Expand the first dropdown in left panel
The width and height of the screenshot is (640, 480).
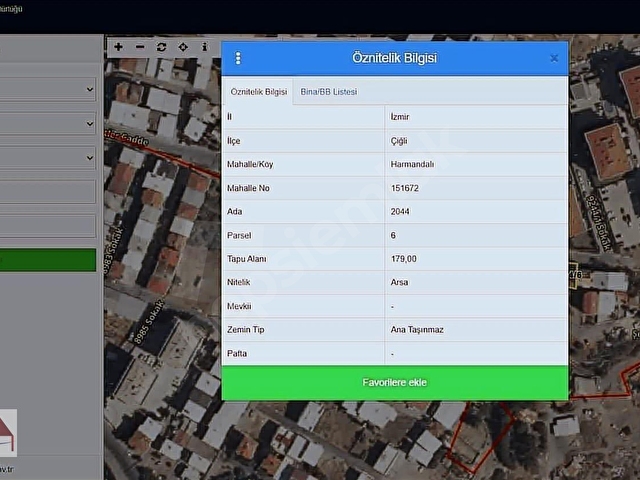click(x=48, y=89)
